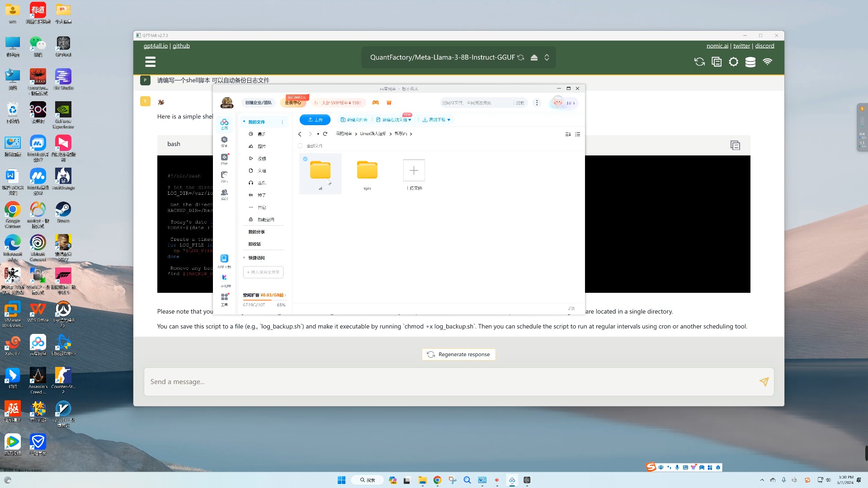
Task: Open the sort order icon in Netdisk
Action: pyautogui.click(x=568, y=134)
